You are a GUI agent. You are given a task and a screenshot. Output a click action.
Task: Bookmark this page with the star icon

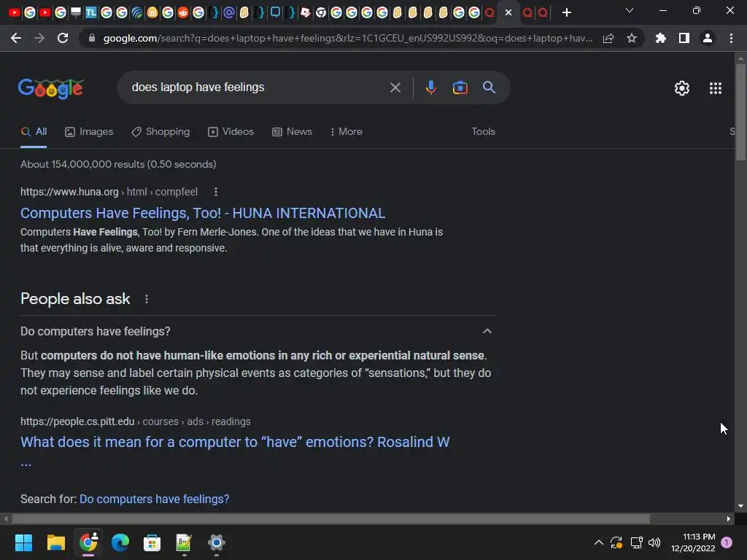click(x=632, y=38)
